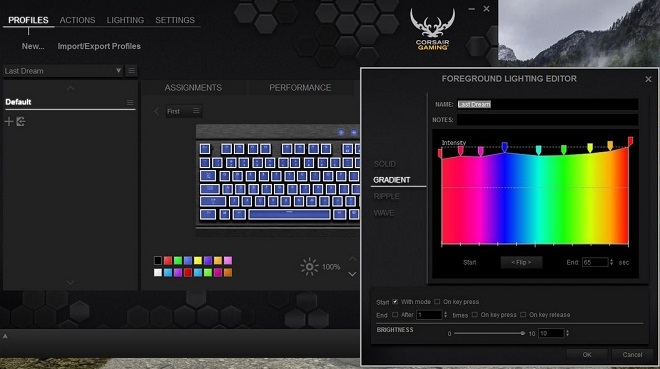Select the WAVE lighting type
The image size is (660, 369).
click(384, 213)
